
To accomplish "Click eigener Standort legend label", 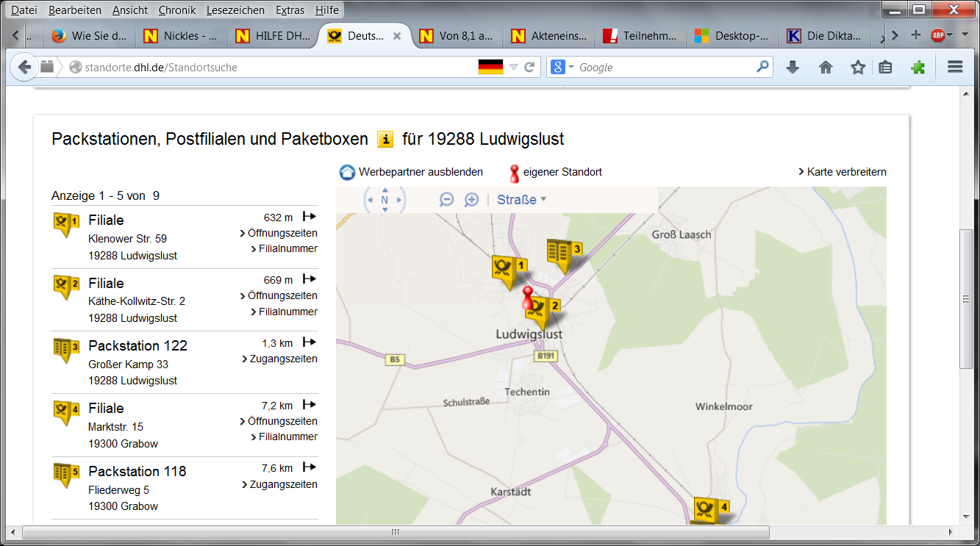I will click(562, 172).
